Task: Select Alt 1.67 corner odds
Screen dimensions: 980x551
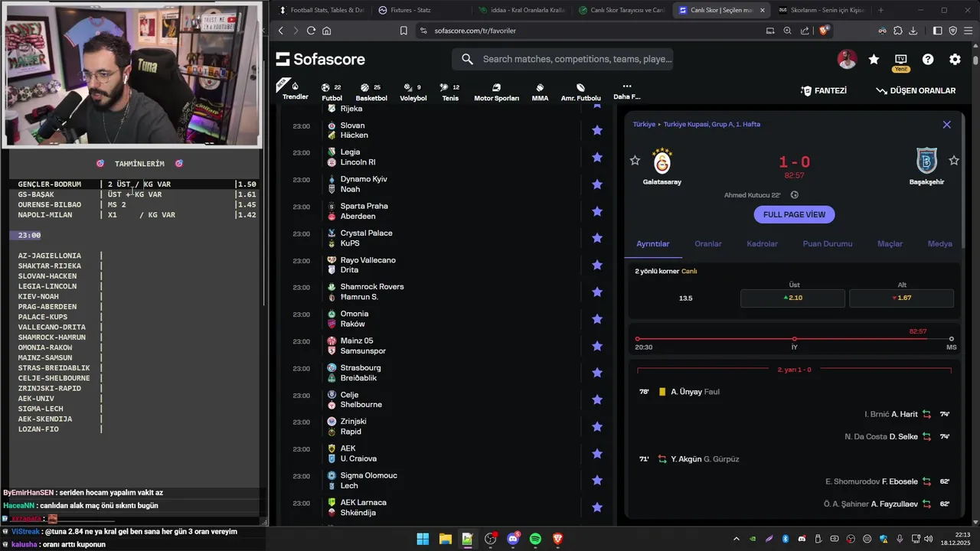Action: click(901, 298)
